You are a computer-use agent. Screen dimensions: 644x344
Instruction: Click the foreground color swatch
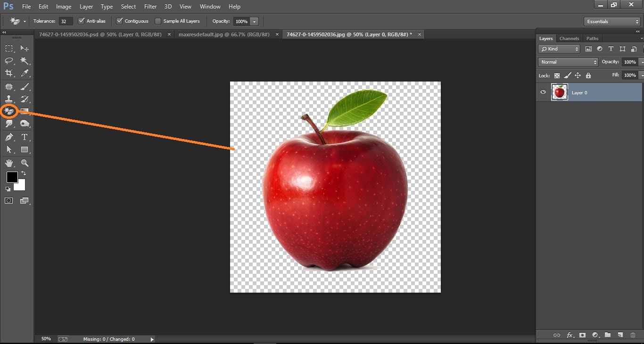point(12,178)
